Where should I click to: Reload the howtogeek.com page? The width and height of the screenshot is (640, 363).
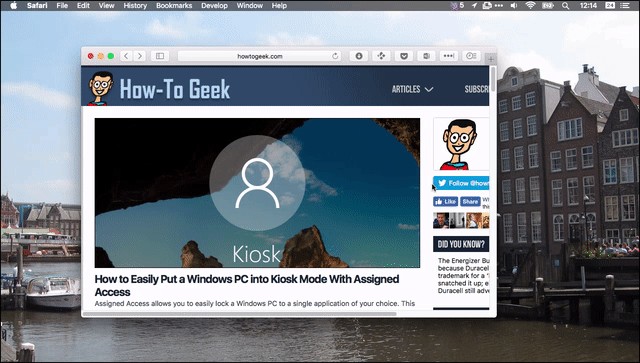pyautogui.click(x=335, y=56)
